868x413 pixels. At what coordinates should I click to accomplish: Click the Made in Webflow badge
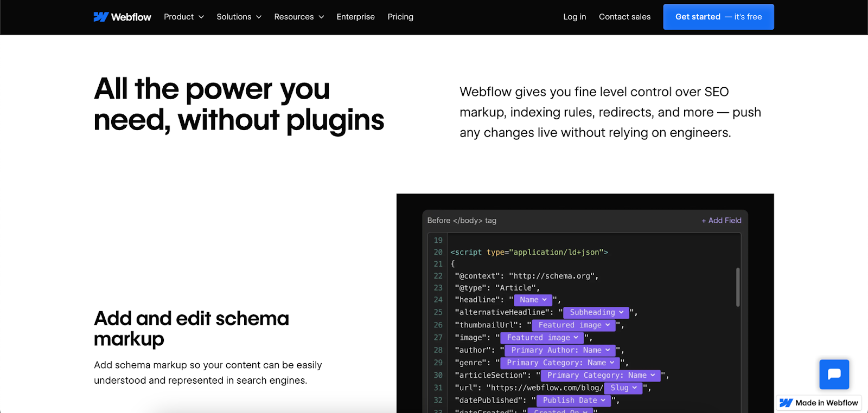click(819, 403)
